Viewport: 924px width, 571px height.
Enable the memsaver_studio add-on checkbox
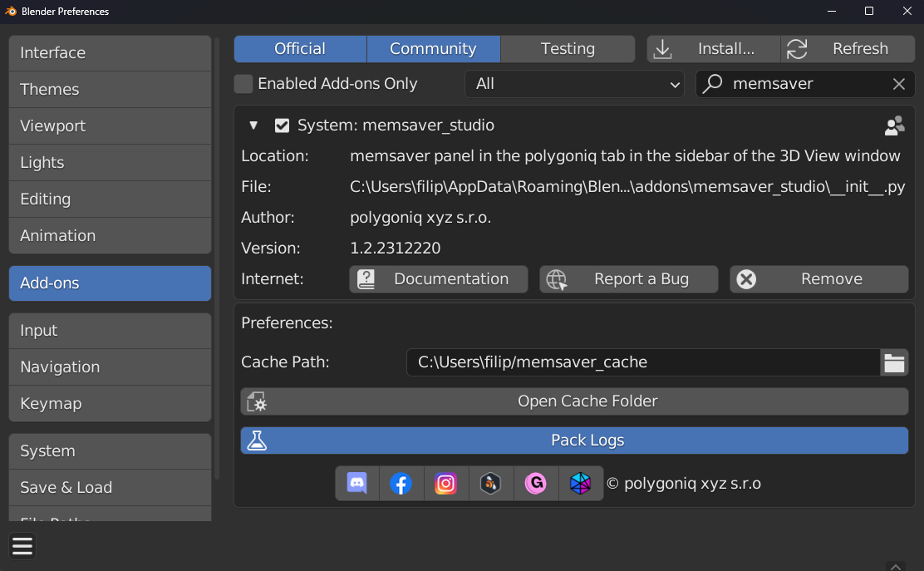tap(282, 125)
